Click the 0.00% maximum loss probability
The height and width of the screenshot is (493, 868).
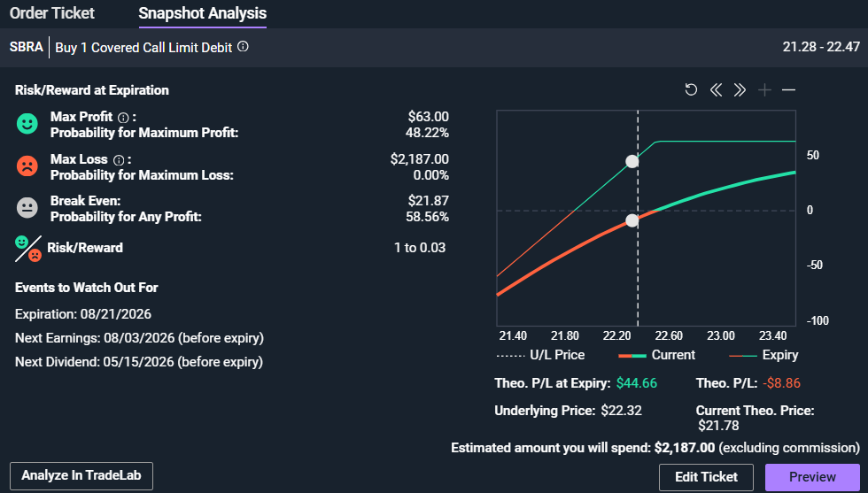431,175
